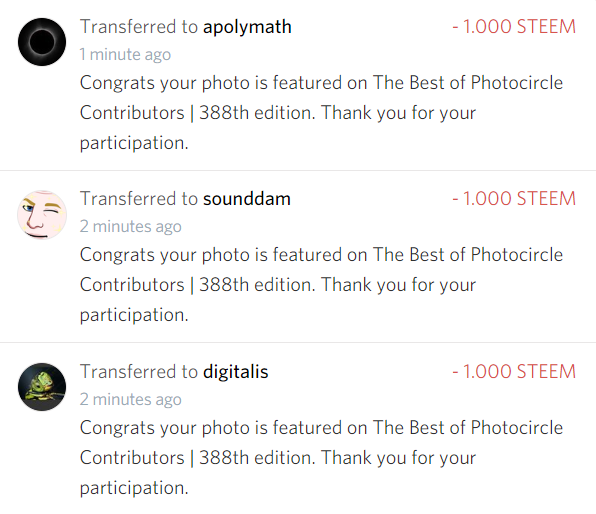Click the '1 minute ago' timestamp
Viewport: 596px width, 514px height.
(125, 54)
